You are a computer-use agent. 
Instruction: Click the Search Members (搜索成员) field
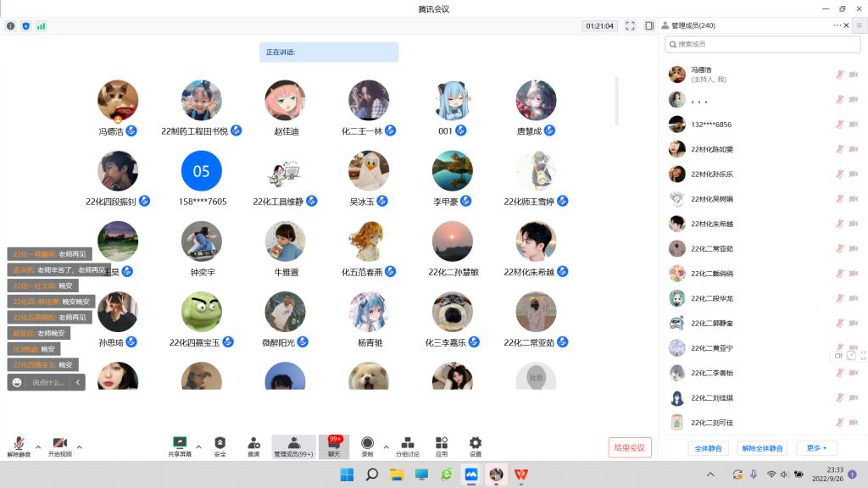[750, 44]
